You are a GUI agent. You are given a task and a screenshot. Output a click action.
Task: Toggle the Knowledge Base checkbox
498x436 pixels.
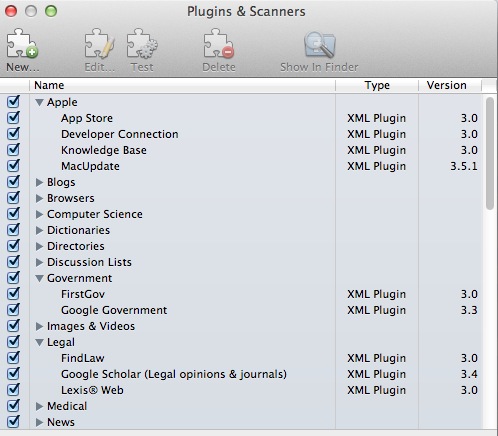(13, 150)
